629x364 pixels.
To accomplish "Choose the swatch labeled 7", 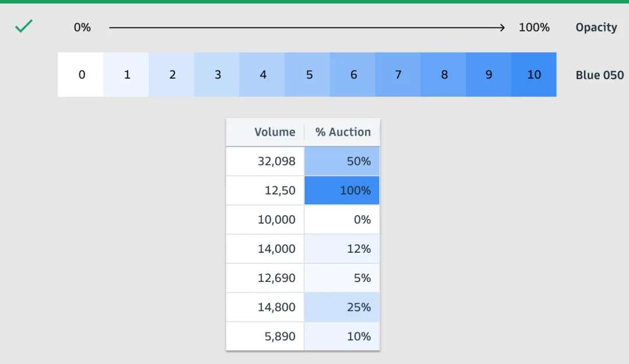I will point(398,75).
